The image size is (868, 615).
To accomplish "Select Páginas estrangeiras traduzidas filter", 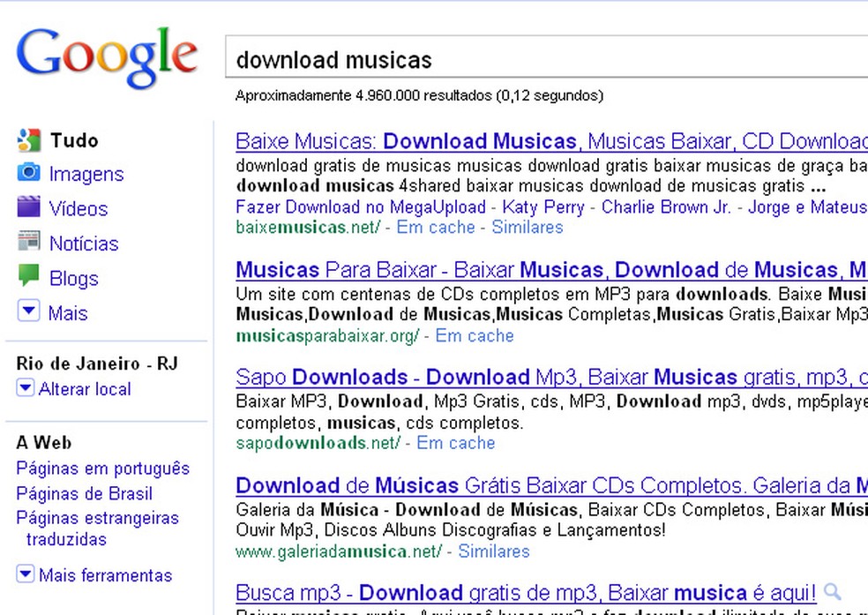I will (x=97, y=529).
